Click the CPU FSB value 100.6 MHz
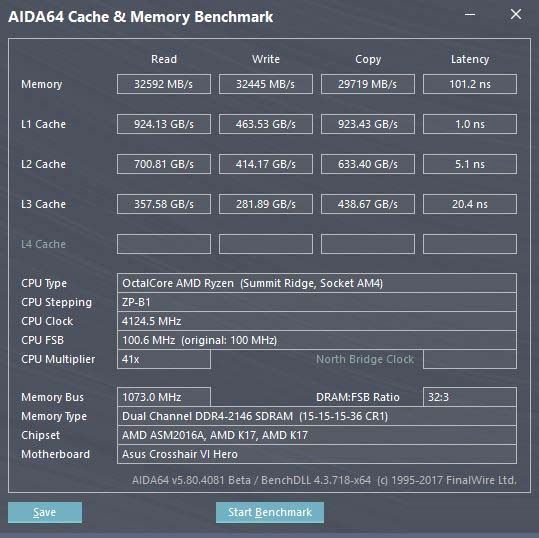This screenshot has width=539, height=538. click(317, 340)
